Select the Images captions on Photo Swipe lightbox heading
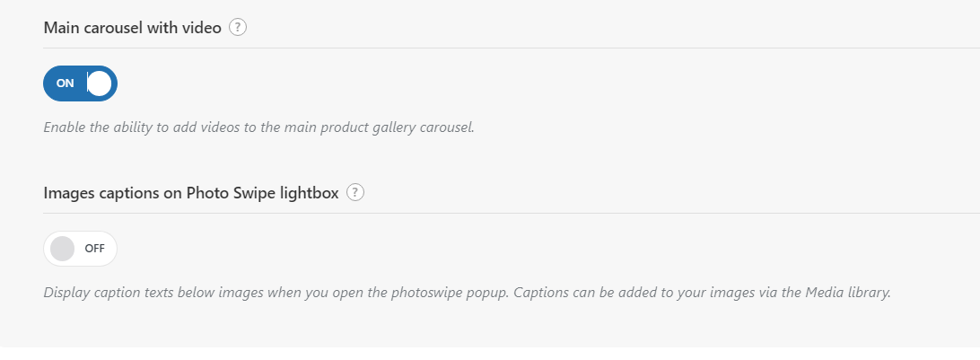The width and height of the screenshot is (980, 360). 191,192
